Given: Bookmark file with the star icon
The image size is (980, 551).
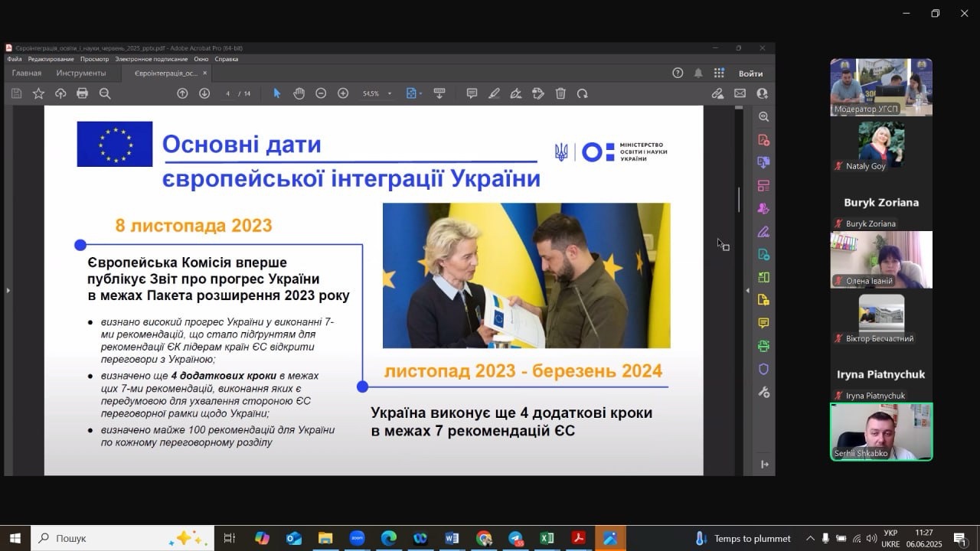Looking at the screenshot, I should (38, 93).
